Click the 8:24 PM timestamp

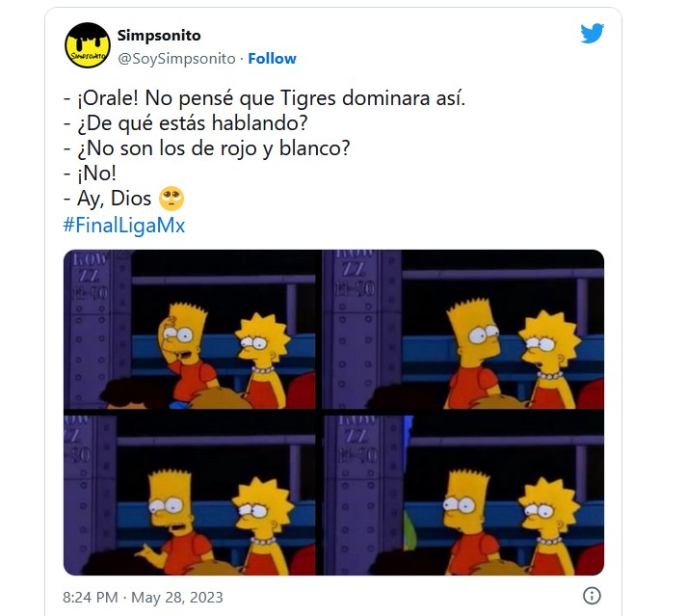pyautogui.click(x=91, y=597)
